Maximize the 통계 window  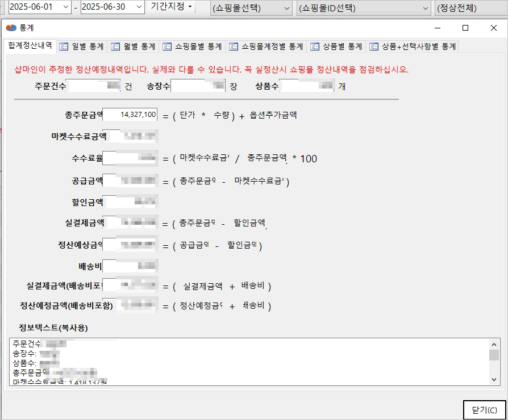pyautogui.click(x=465, y=28)
